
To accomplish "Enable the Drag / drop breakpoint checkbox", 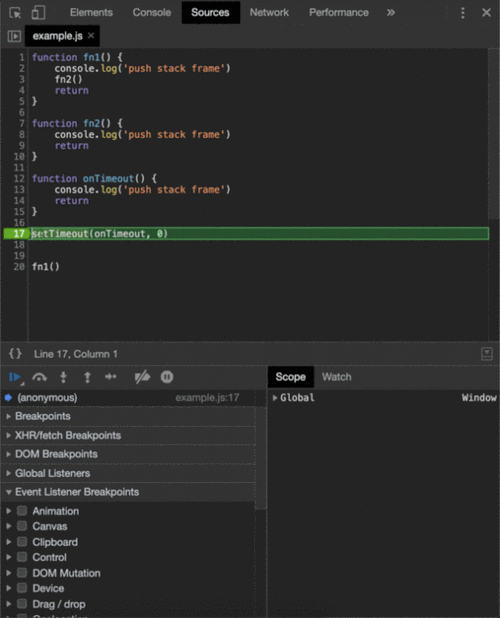I will (x=22, y=604).
